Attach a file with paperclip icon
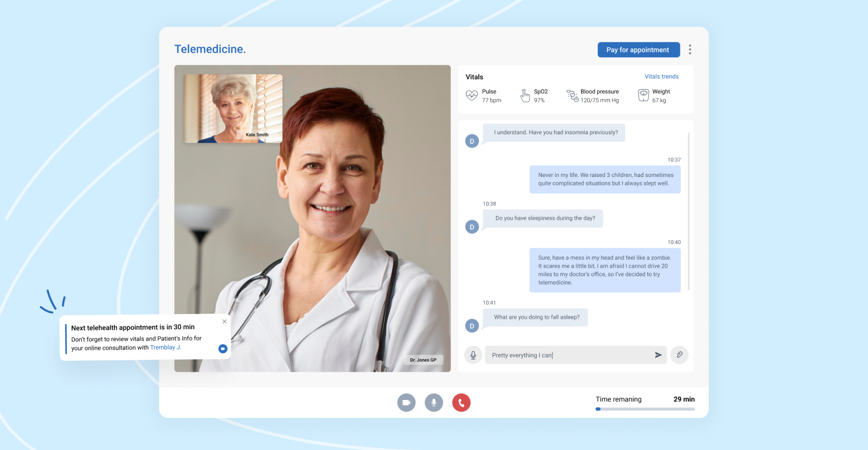 pos(679,355)
